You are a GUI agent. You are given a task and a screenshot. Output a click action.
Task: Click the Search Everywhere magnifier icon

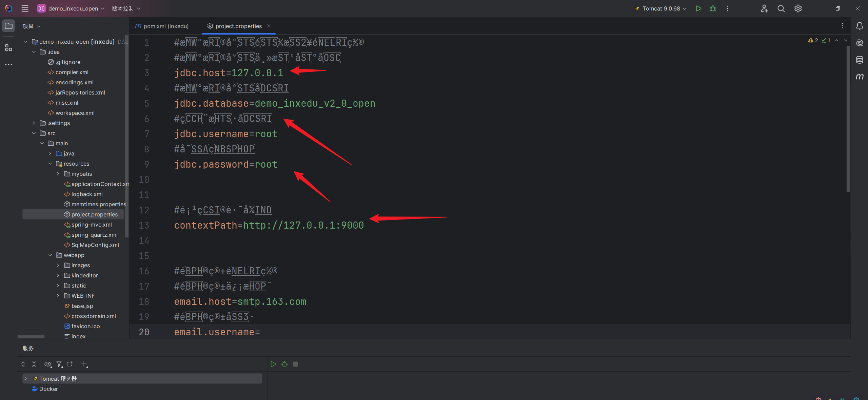click(781, 8)
